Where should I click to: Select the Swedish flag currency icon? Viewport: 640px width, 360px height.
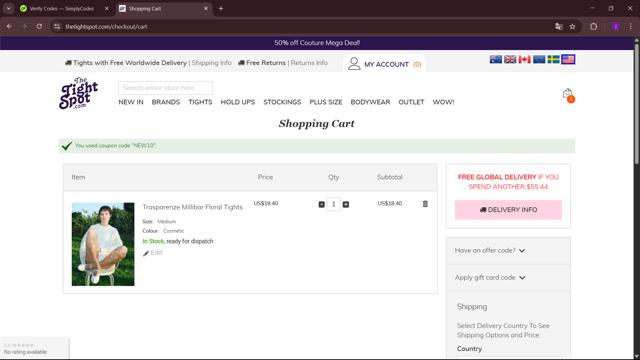coord(553,60)
